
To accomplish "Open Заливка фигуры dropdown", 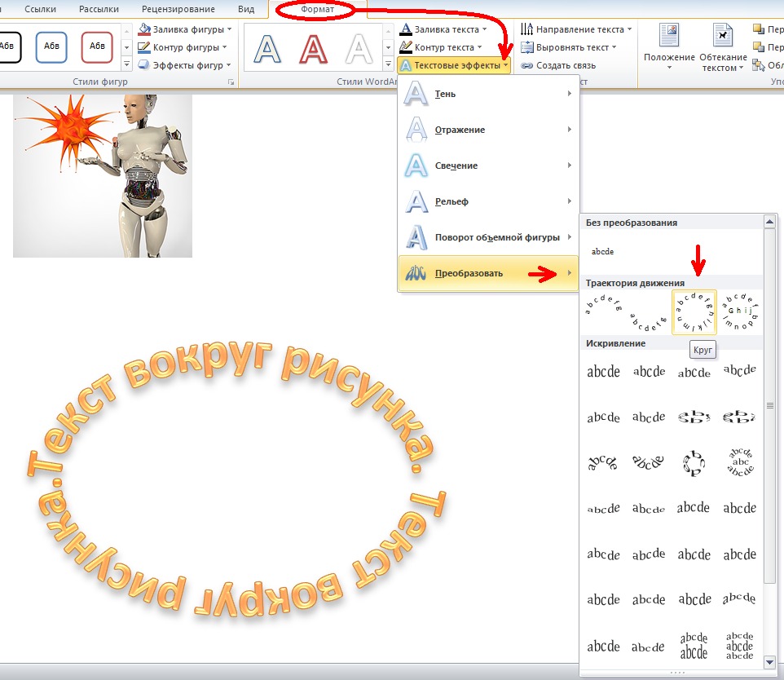I will point(185,29).
